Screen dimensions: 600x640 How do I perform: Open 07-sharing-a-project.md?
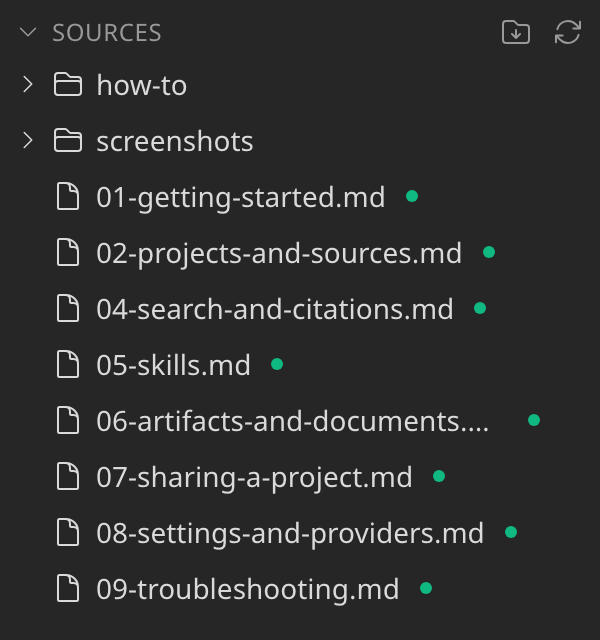[x=254, y=477]
